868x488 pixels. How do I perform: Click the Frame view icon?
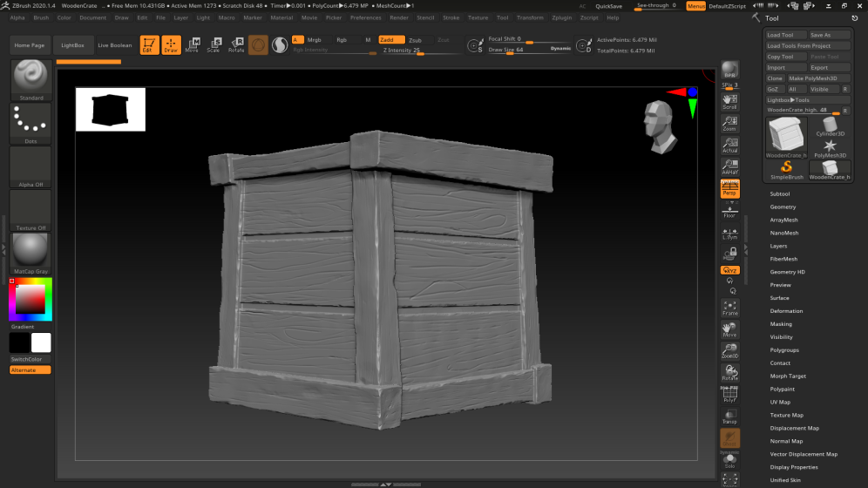[729, 308]
